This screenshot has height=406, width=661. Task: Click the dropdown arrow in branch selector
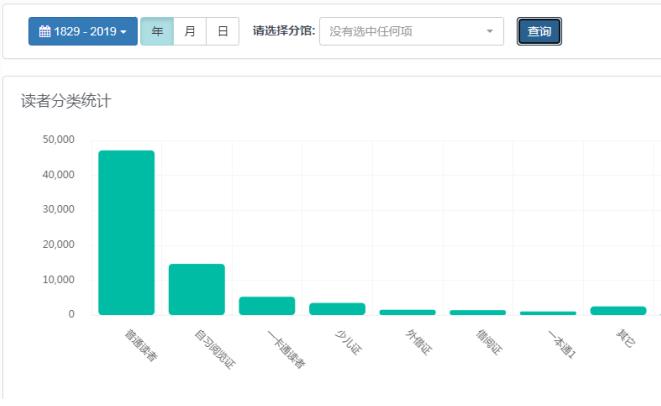tap(489, 32)
